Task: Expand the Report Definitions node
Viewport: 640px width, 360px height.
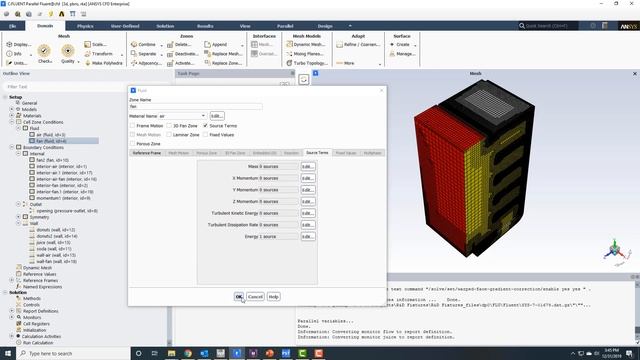Action: pyautogui.click(x=12, y=311)
